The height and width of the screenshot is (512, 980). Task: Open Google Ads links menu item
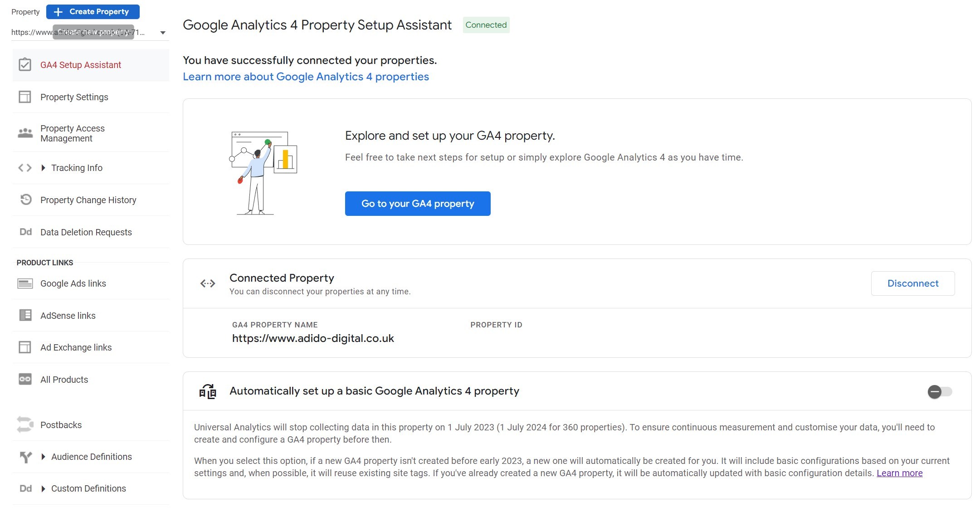point(91,283)
